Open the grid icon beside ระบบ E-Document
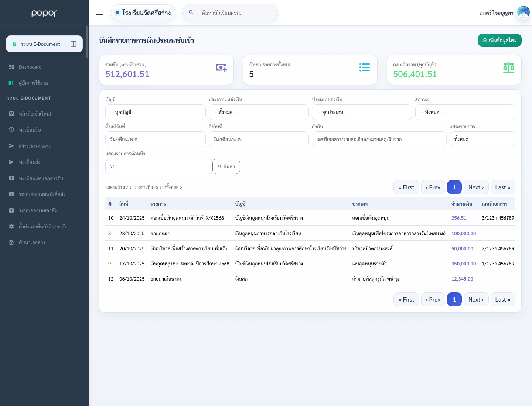The width and height of the screenshot is (532, 406). (x=74, y=44)
